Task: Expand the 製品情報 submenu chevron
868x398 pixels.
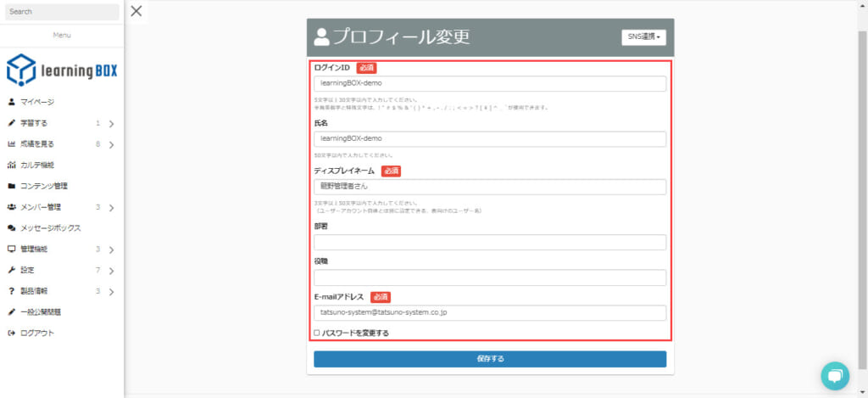Action: [111, 291]
